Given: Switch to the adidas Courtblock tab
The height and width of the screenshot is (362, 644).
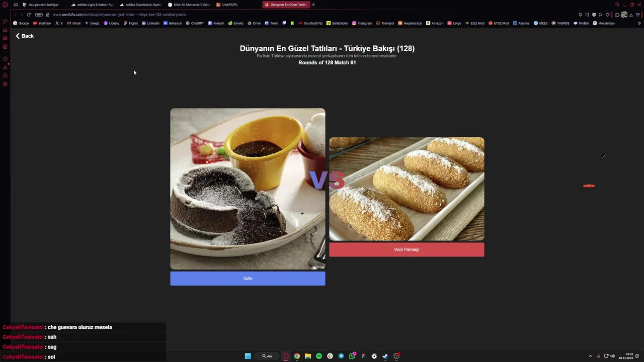Looking at the screenshot, I should pyautogui.click(x=141, y=5).
